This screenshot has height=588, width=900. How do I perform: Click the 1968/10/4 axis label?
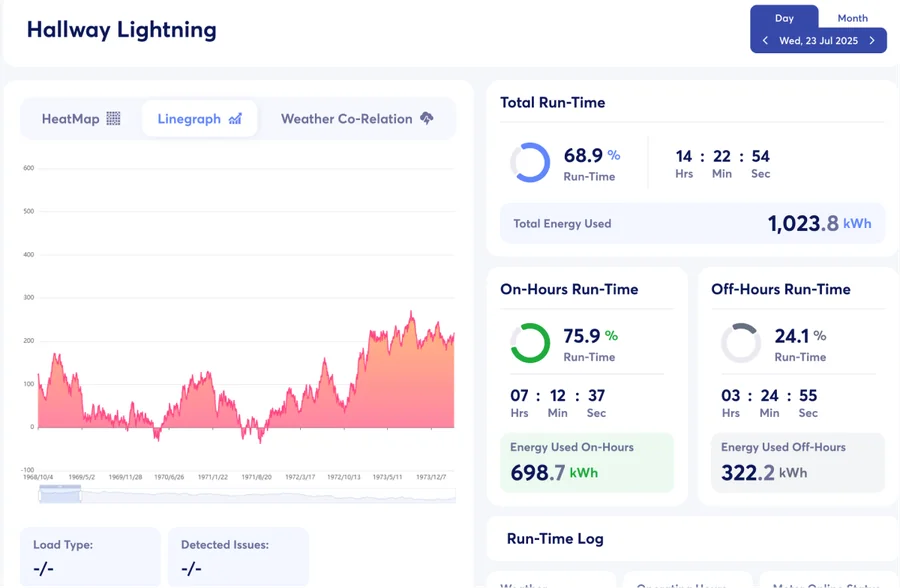38,477
